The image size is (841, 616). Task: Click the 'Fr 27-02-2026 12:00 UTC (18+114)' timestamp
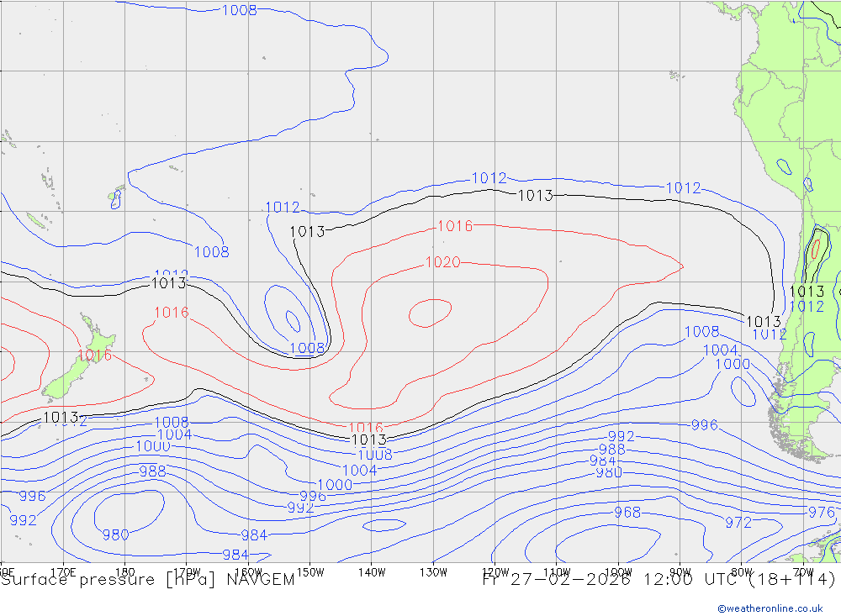[659, 580]
